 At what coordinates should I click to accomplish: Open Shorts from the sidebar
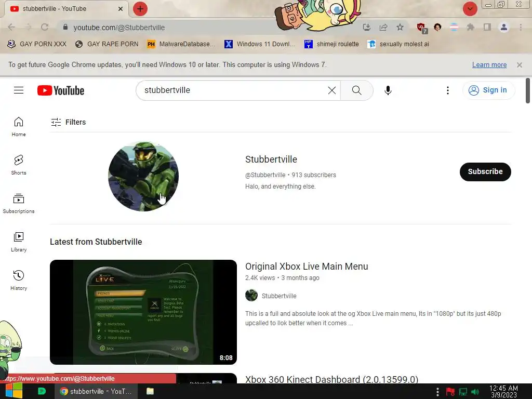19,165
